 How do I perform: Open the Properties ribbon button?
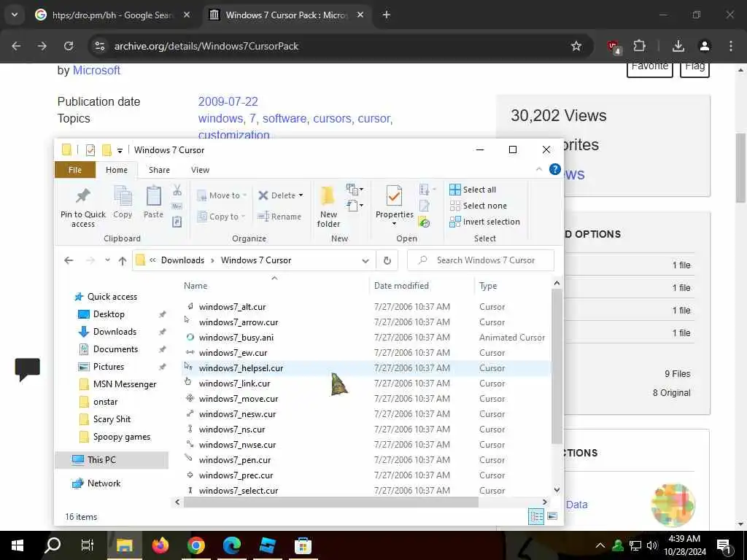[394, 205]
